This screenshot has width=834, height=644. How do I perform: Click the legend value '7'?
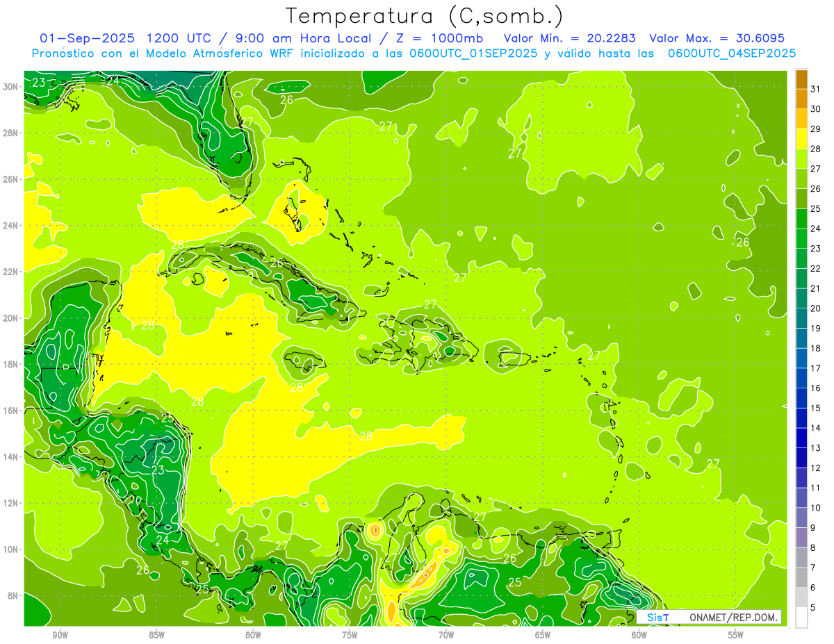tap(813, 568)
